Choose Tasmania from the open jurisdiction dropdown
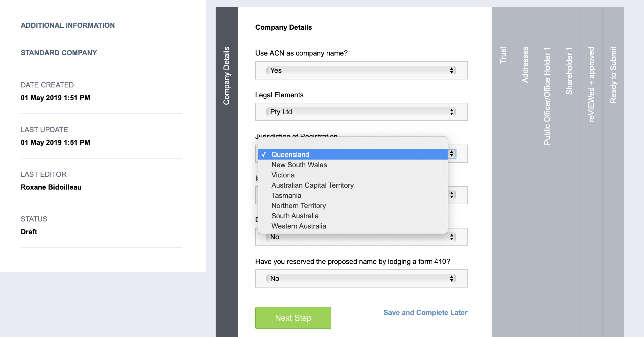This screenshot has width=644, height=337. (286, 195)
